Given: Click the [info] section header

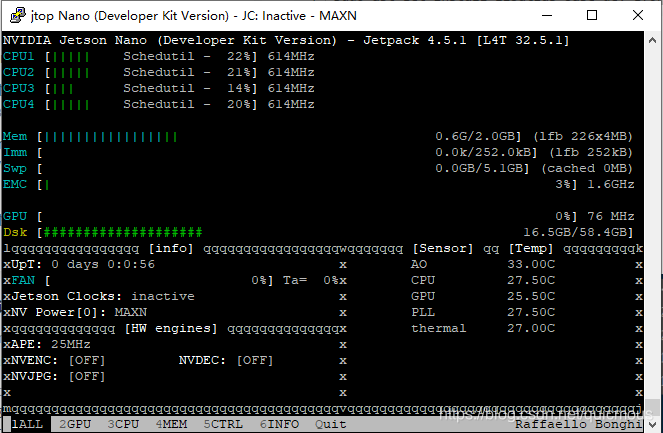Looking at the screenshot, I should (x=171, y=249).
